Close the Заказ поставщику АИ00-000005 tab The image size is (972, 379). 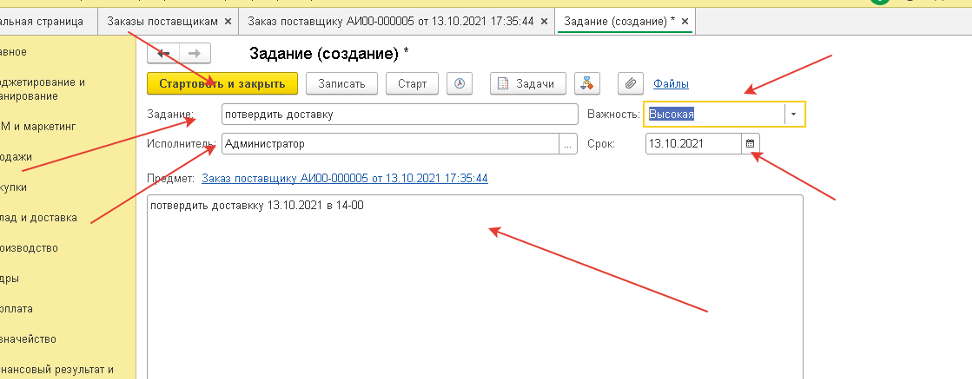click(x=544, y=21)
